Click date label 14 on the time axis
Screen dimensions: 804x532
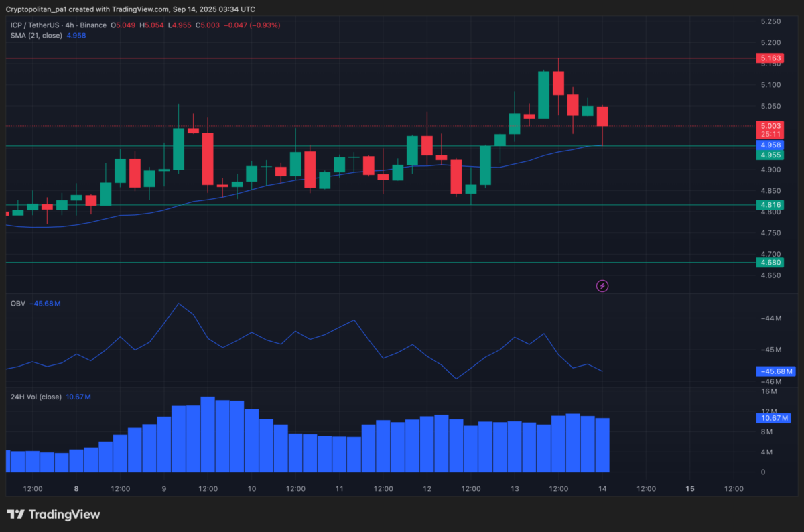tap(602, 489)
